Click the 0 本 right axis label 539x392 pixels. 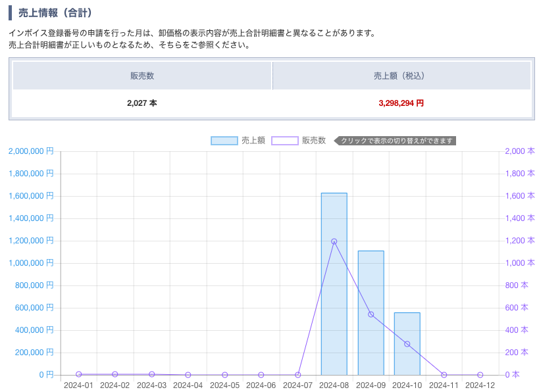512,374
